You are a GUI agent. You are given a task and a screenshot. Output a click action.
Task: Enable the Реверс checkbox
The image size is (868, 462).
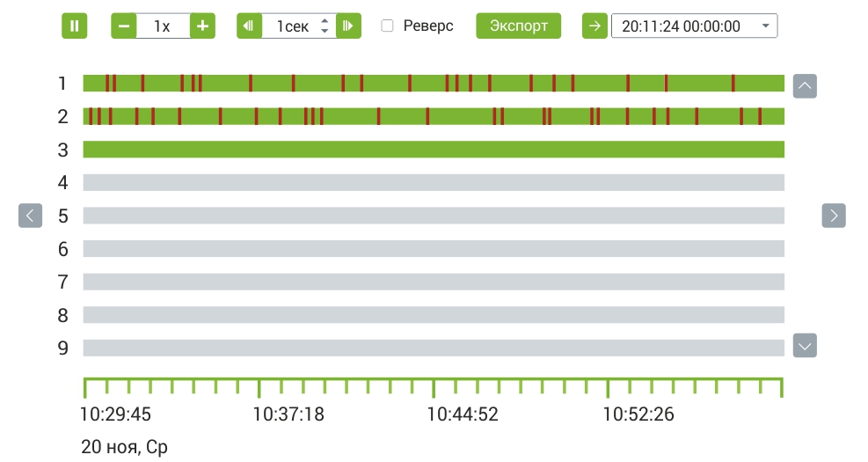(387, 26)
